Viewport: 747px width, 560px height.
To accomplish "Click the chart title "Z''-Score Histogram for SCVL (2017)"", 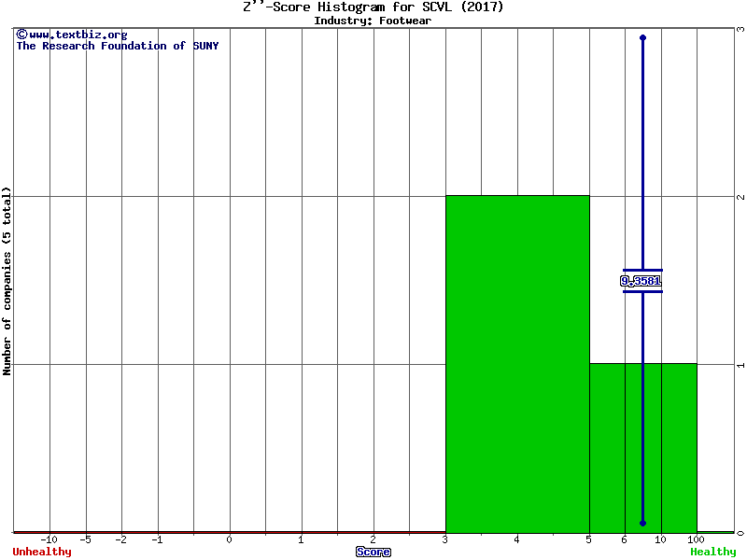I will click(x=373, y=7).
